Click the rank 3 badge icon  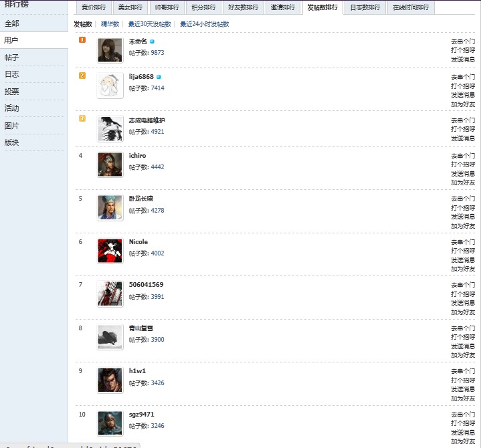[82, 118]
